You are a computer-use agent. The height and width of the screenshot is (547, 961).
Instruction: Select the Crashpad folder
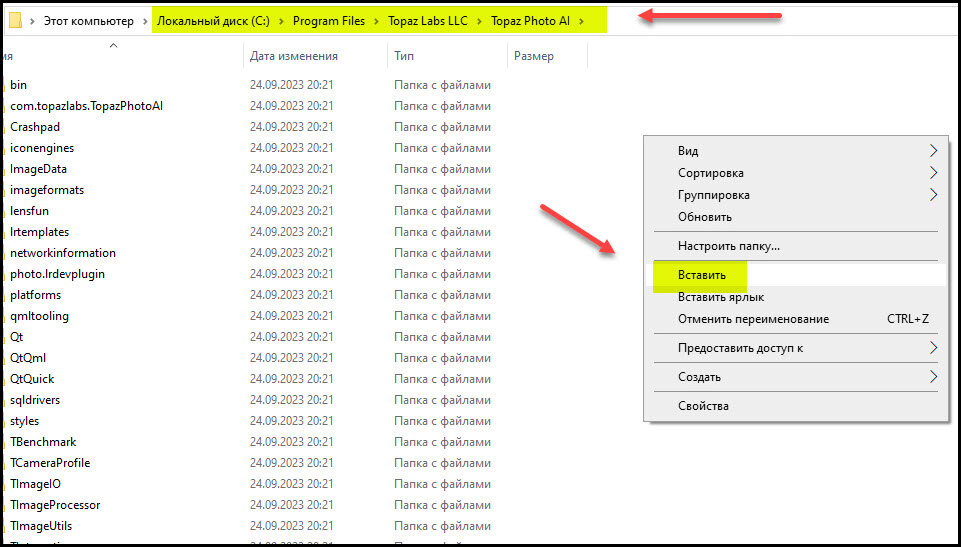(35, 127)
